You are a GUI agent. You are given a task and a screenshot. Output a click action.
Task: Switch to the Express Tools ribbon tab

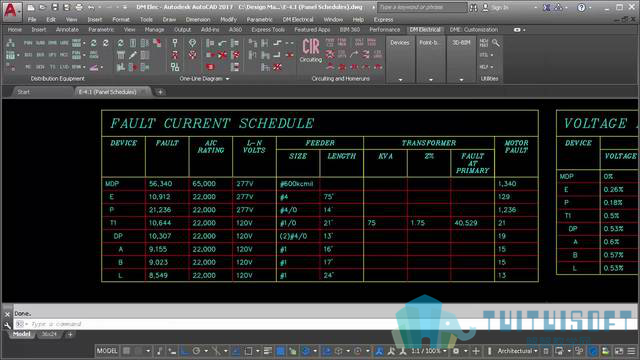coord(268,30)
